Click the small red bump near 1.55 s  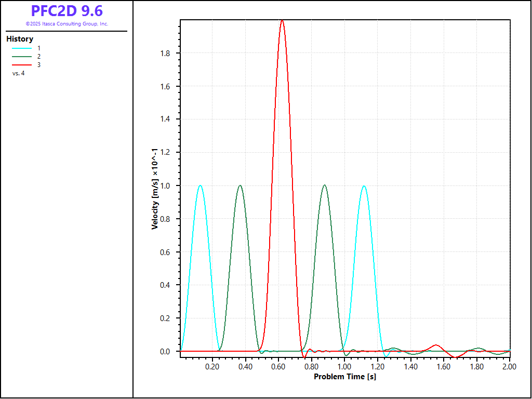point(436,345)
